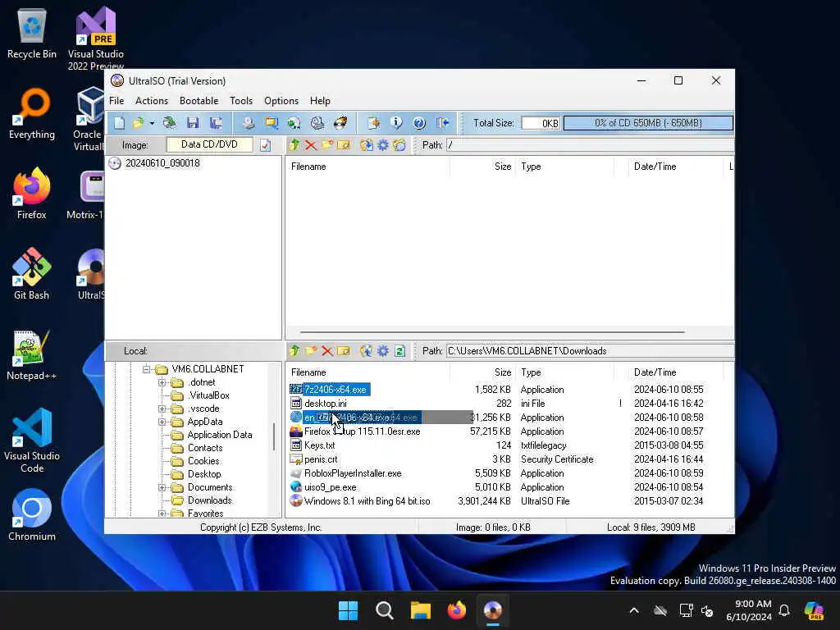Click the Data CD/DVD image type button
The height and width of the screenshot is (630, 840).
click(209, 144)
